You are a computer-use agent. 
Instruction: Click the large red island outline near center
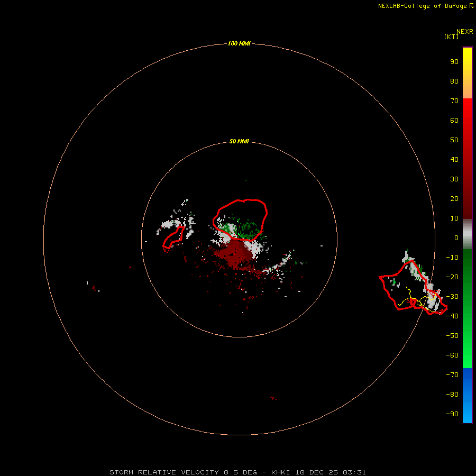point(240,220)
